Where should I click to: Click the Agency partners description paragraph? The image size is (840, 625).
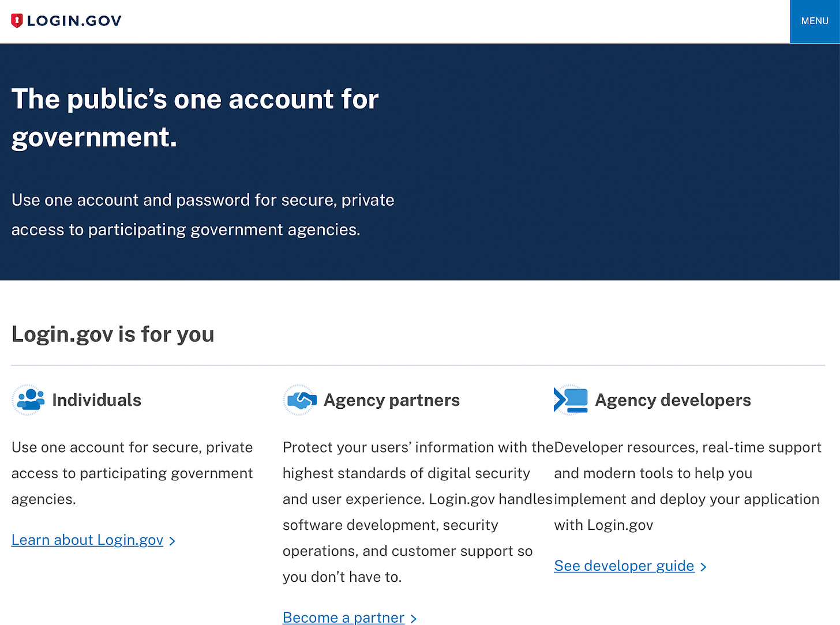tap(418, 511)
